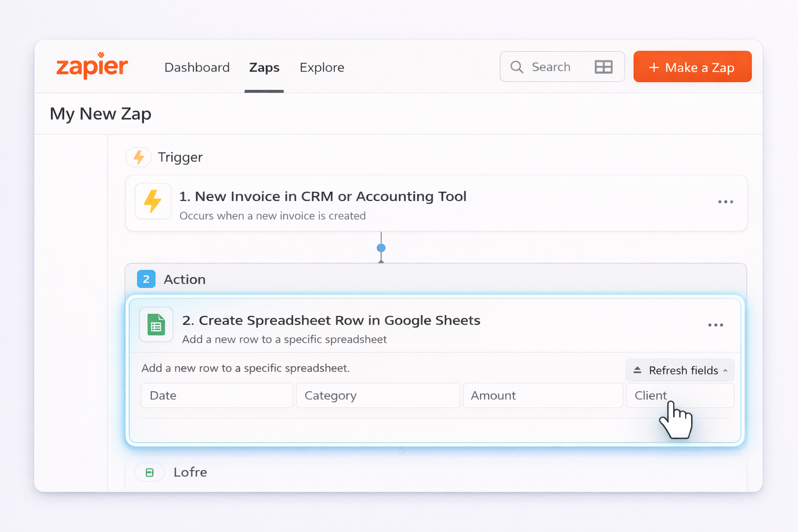
Task: Open the trigger step more options menu
Action: pyautogui.click(x=725, y=202)
